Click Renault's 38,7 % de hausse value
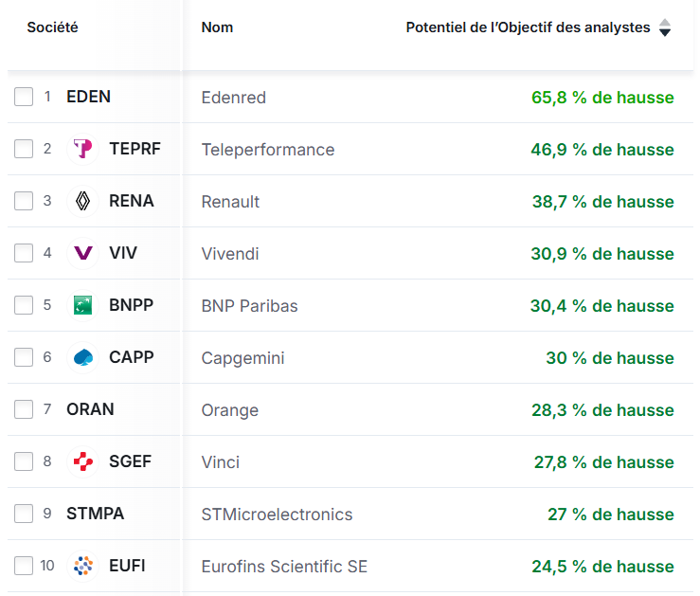 [x=602, y=202]
